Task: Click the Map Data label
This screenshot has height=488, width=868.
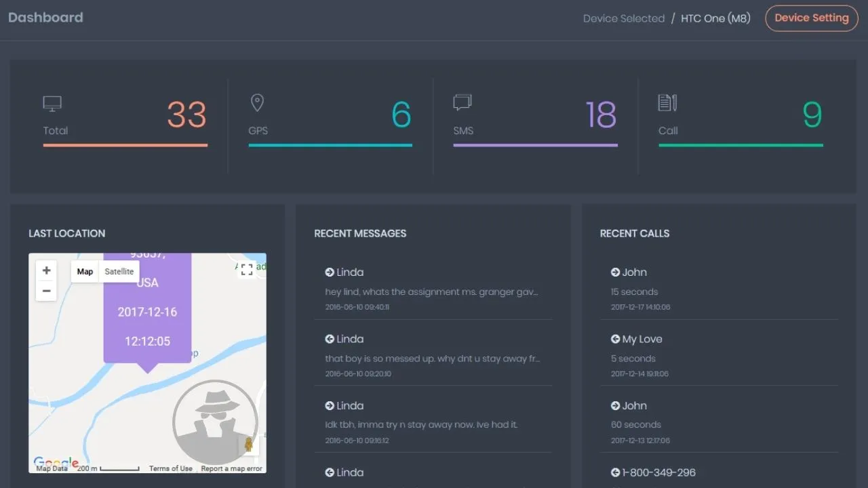Action: [x=52, y=468]
